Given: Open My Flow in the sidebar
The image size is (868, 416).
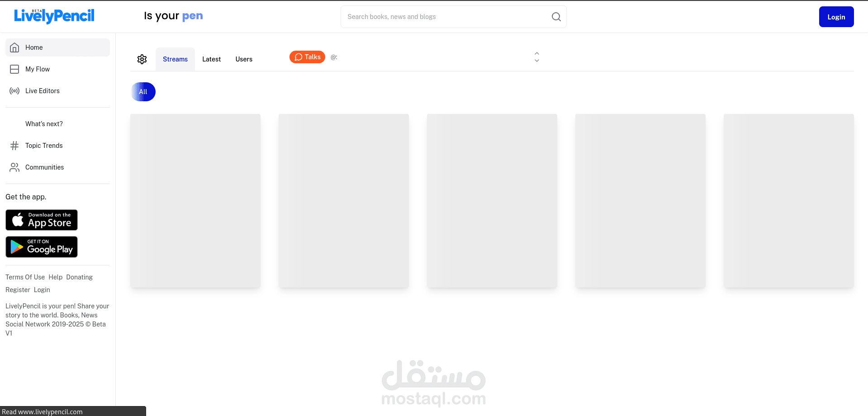Looking at the screenshot, I should pos(57,69).
